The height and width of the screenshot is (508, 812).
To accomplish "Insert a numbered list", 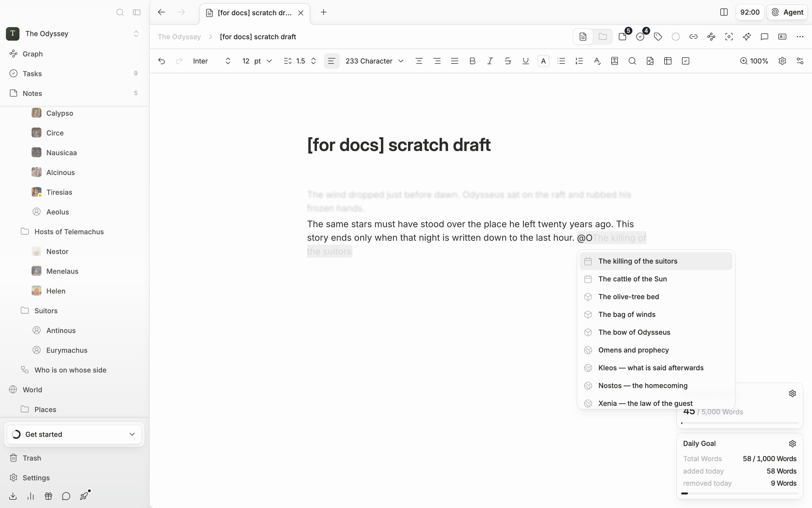I will pyautogui.click(x=579, y=61).
